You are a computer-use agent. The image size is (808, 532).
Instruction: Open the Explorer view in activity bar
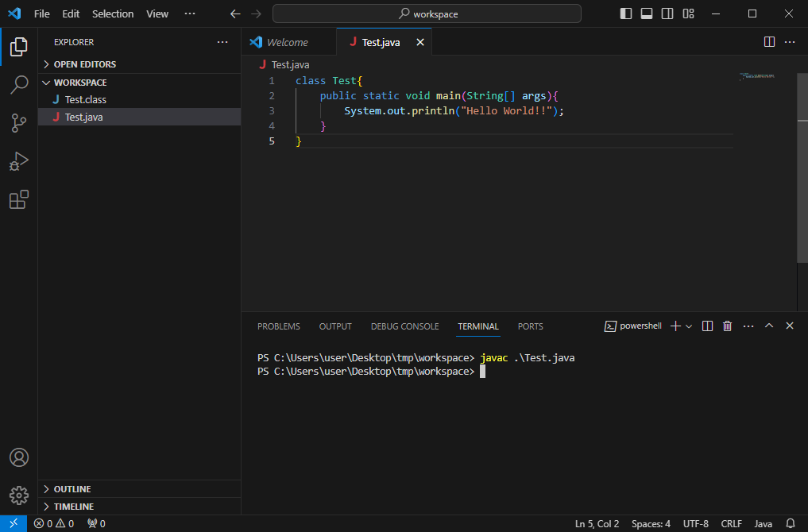[18, 47]
